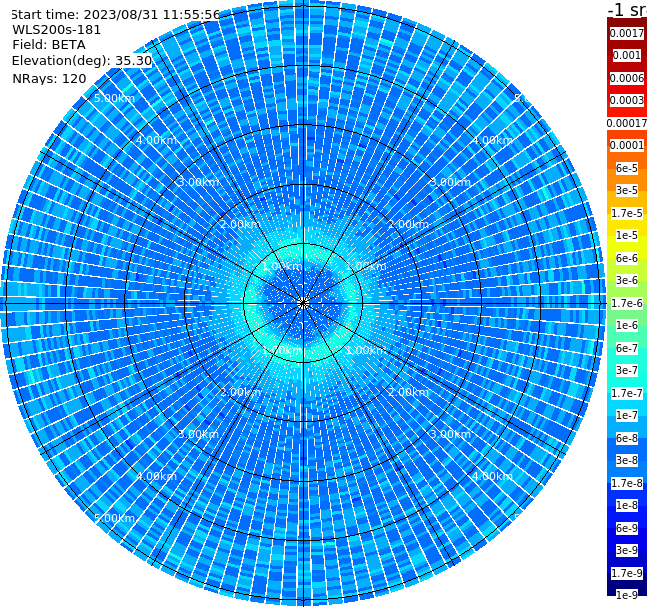The image size is (647, 607).
Task: Select the 3e-8 colorbar value
Action: (x=627, y=460)
